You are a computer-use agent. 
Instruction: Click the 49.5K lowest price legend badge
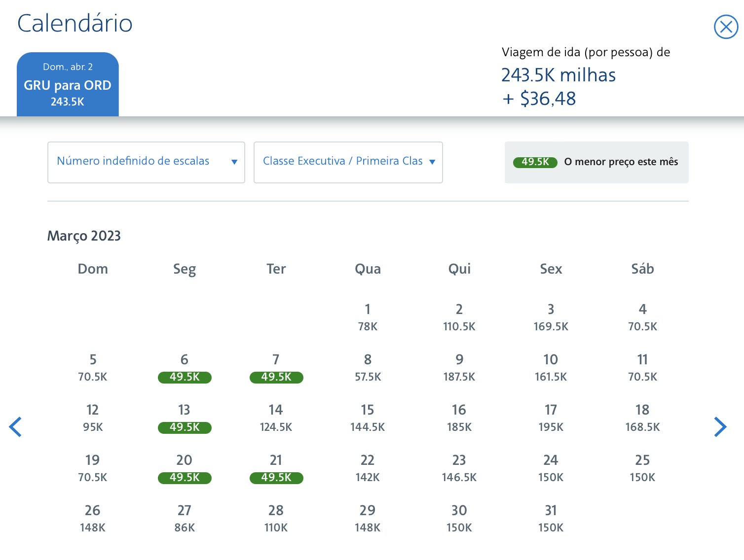point(535,162)
